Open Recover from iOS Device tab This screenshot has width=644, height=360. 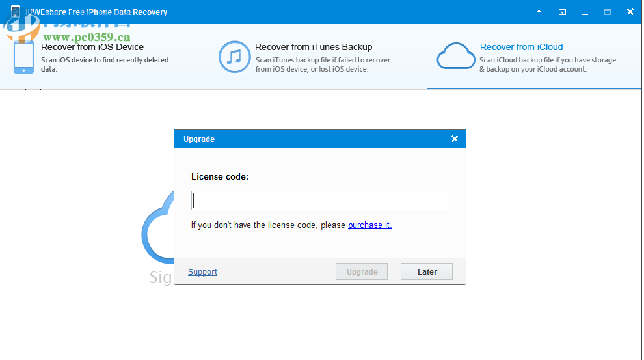[92, 47]
